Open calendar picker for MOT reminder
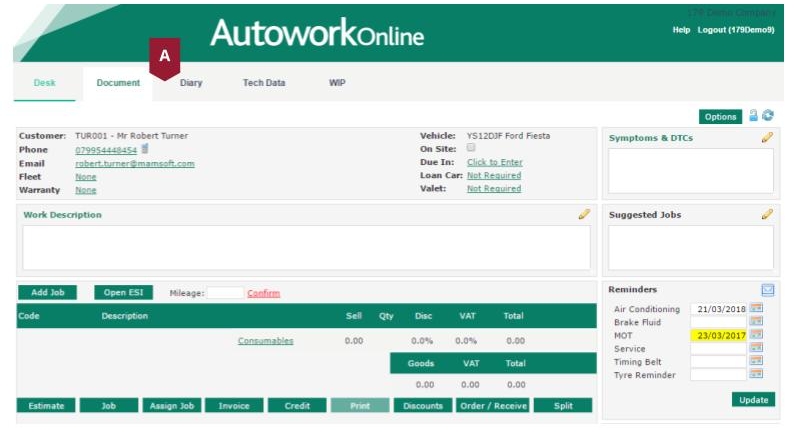The width and height of the screenshot is (800, 442). point(756,335)
